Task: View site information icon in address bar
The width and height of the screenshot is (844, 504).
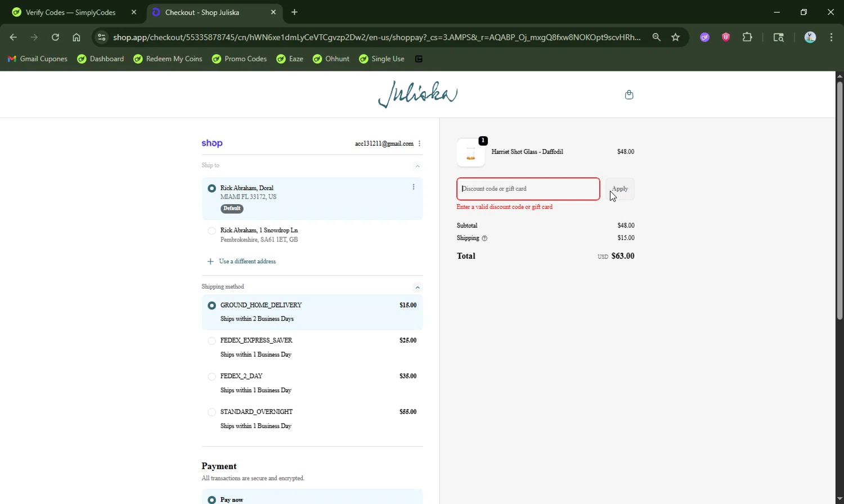Action: [101, 37]
